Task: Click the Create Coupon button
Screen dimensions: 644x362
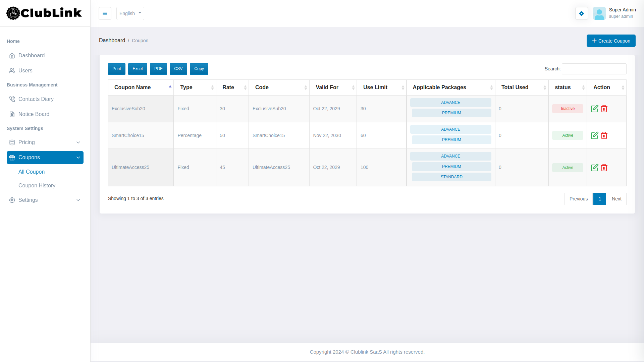Action: coord(611,41)
